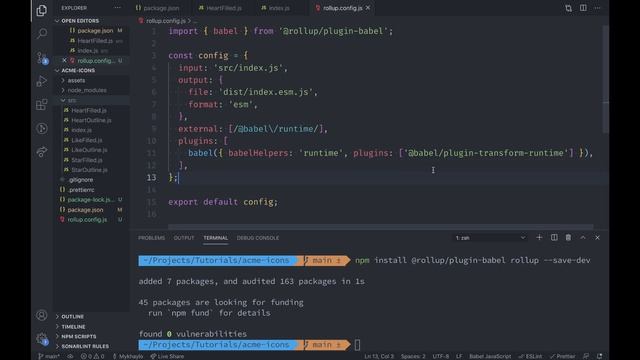Kill terminal with trash icon
The image size is (640, 360).
568,238
